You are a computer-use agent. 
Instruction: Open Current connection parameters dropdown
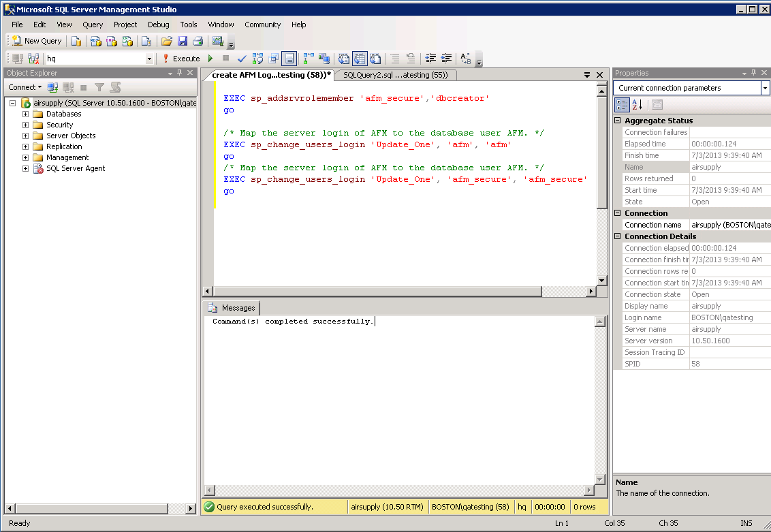click(765, 88)
